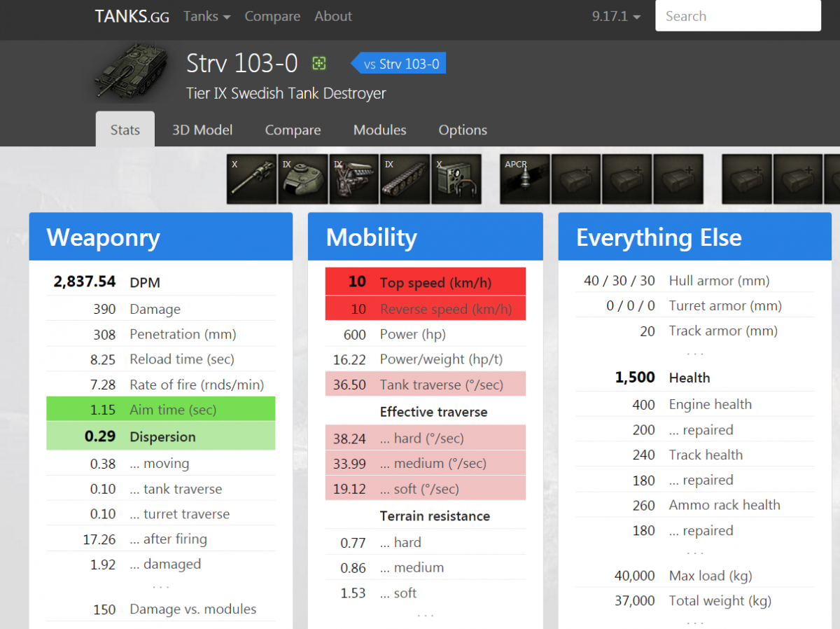840x629 pixels.
Task: Open the middle empty consumable slot
Action: coord(627,179)
